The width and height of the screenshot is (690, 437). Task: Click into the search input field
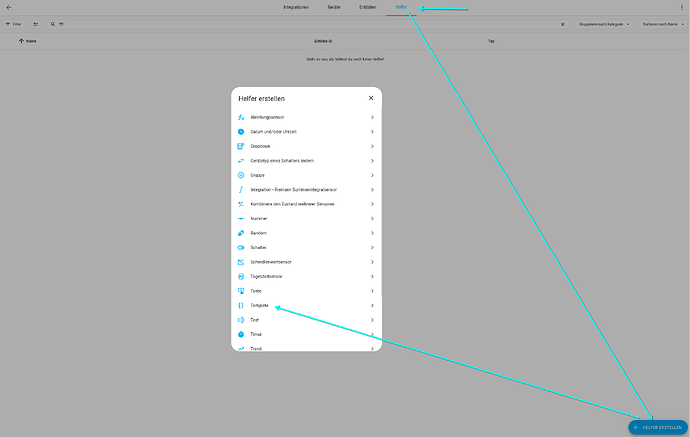point(300,23)
